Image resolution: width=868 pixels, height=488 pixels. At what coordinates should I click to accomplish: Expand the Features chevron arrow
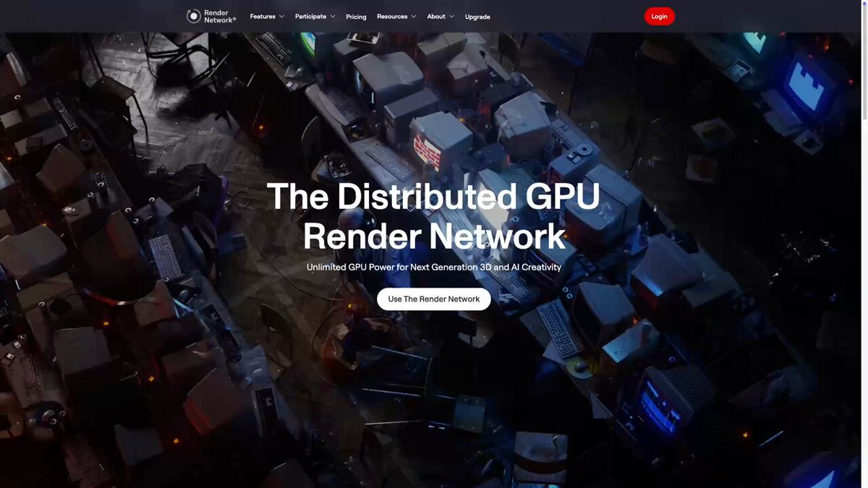point(281,17)
